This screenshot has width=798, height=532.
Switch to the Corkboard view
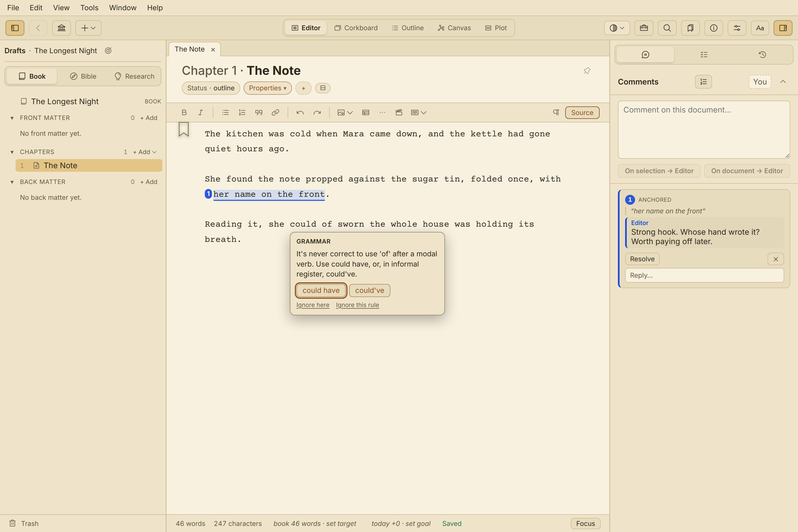click(356, 28)
